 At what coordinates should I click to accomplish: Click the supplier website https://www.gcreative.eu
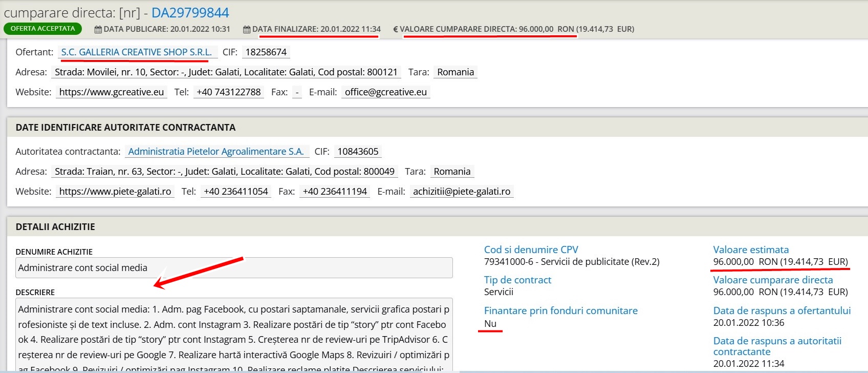click(x=111, y=92)
